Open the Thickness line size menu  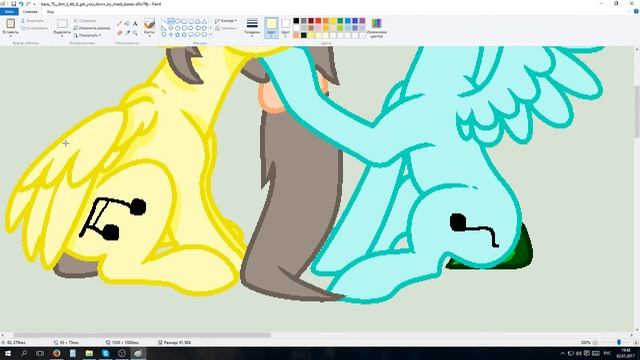pyautogui.click(x=252, y=27)
